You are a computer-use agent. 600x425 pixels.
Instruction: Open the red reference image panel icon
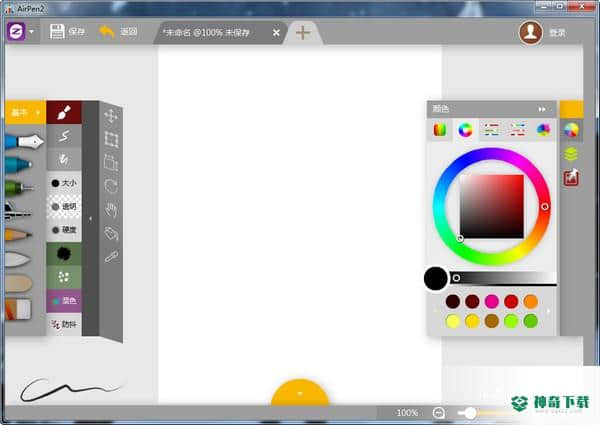[571, 178]
